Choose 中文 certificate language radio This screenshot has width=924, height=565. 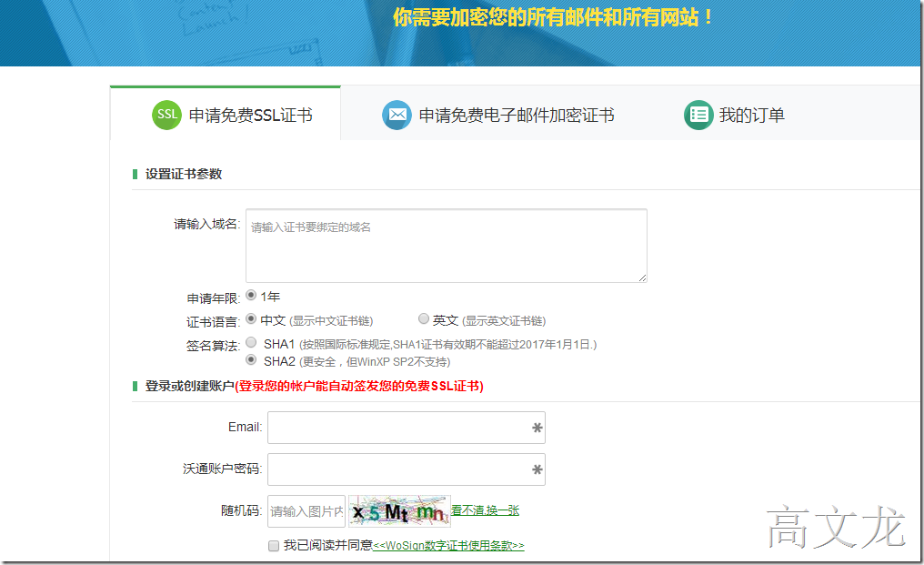coord(251,318)
